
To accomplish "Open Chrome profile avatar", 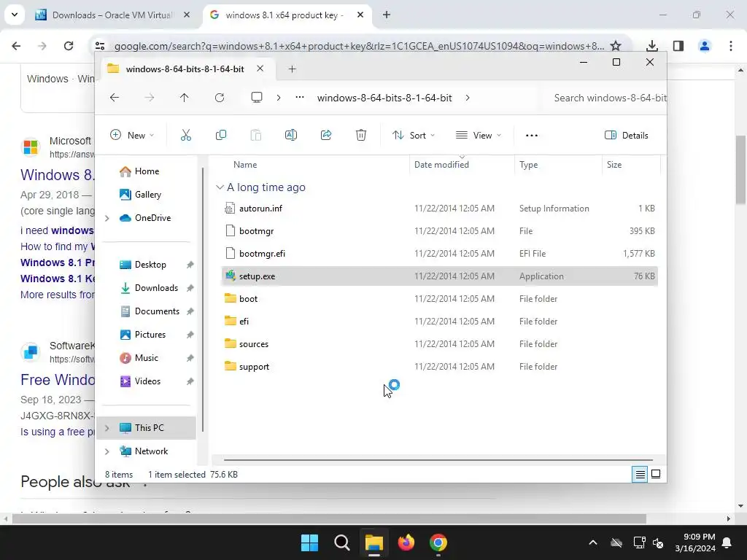I will (705, 46).
